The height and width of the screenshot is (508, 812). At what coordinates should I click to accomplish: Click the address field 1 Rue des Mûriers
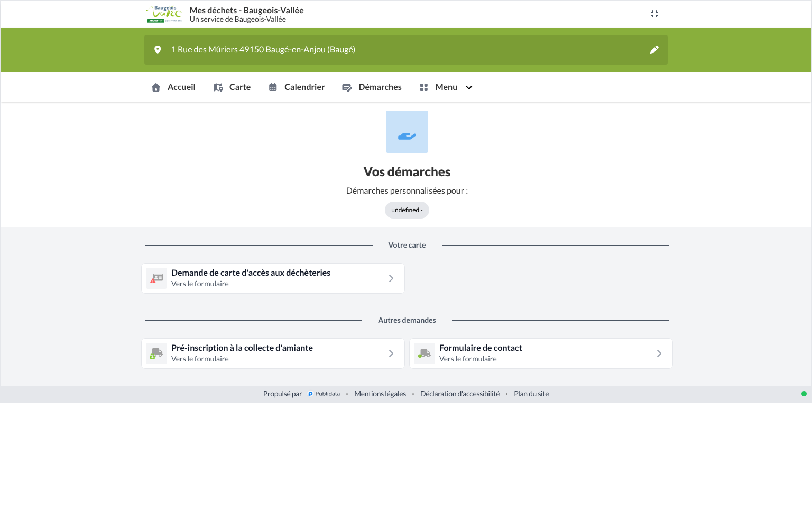click(406, 50)
